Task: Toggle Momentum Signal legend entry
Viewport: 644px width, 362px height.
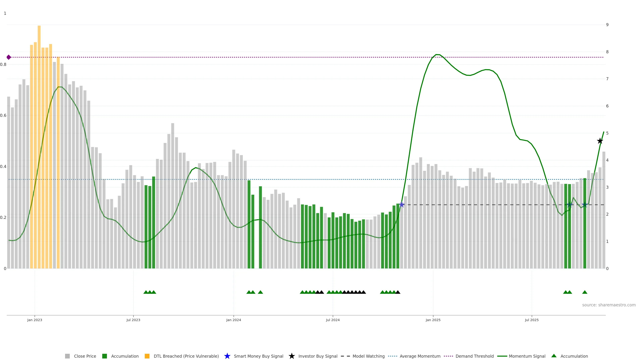Action: [x=527, y=356]
